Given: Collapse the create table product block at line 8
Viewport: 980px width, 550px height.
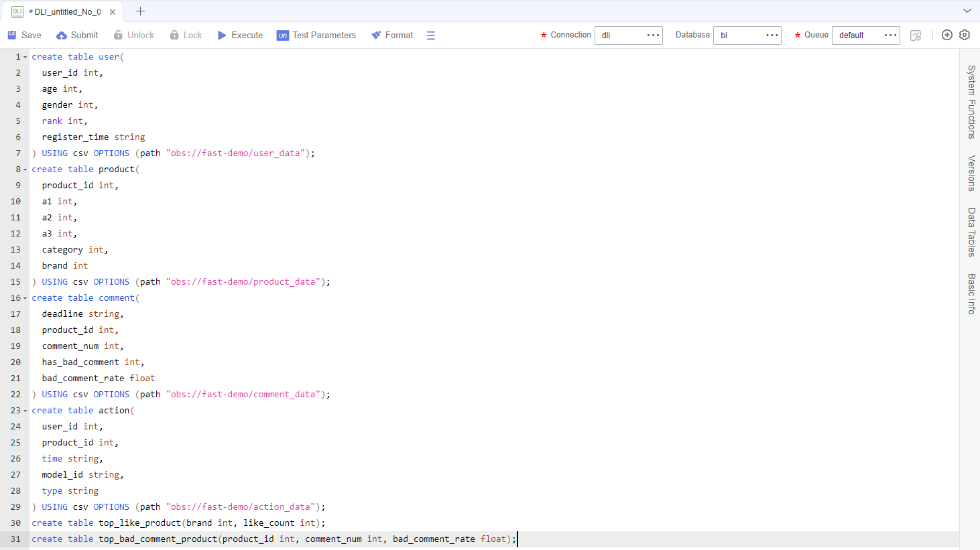Looking at the screenshot, I should click(25, 169).
